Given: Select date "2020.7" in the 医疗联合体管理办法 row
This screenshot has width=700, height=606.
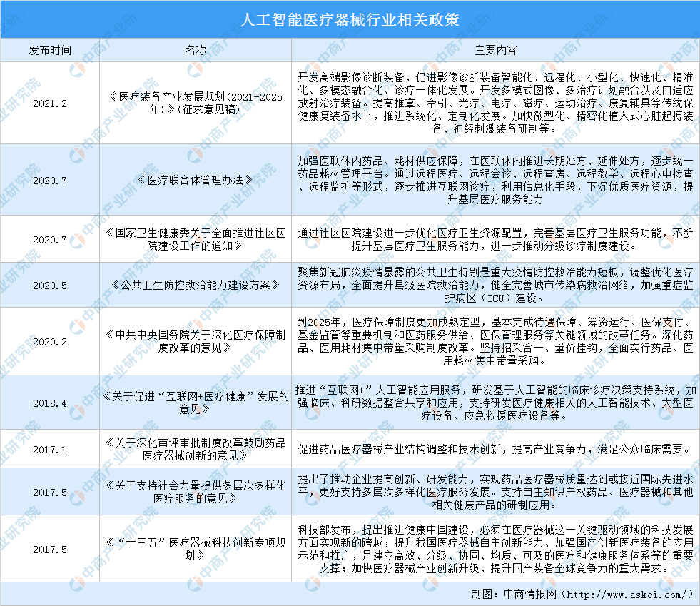Looking at the screenshot, I should coord(50,181).
